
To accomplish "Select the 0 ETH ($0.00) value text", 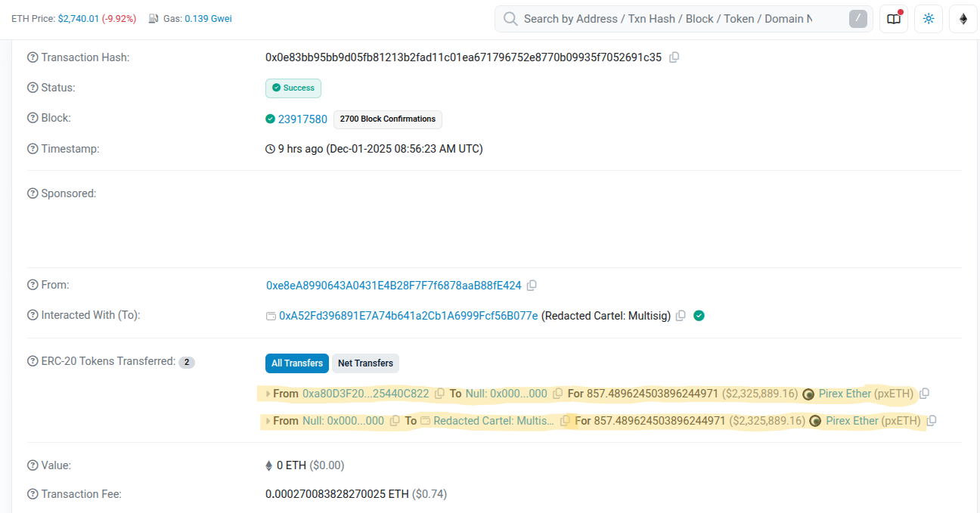I will pyautogui.click(x=311, y=465).
